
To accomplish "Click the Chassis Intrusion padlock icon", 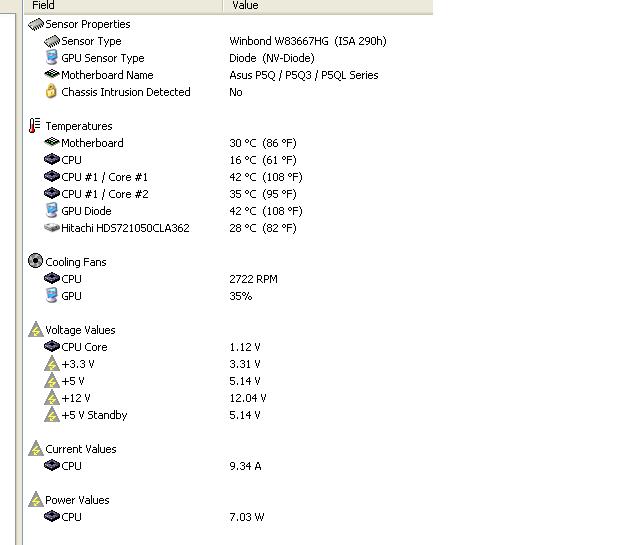I will [52, 92].
